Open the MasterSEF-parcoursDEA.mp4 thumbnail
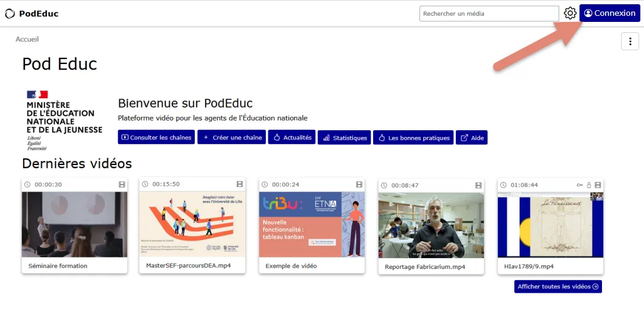Viewport: 644px width, 311px height. pos(192,224)
